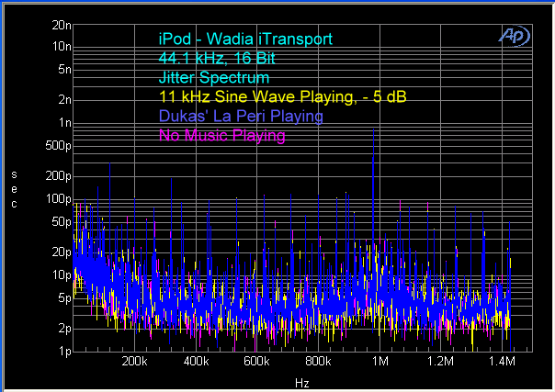The height and width of the screenshot is (392, 555).
Task: Click the magenta 'No Music Playing' legend
Action: [x=222, y=136]
